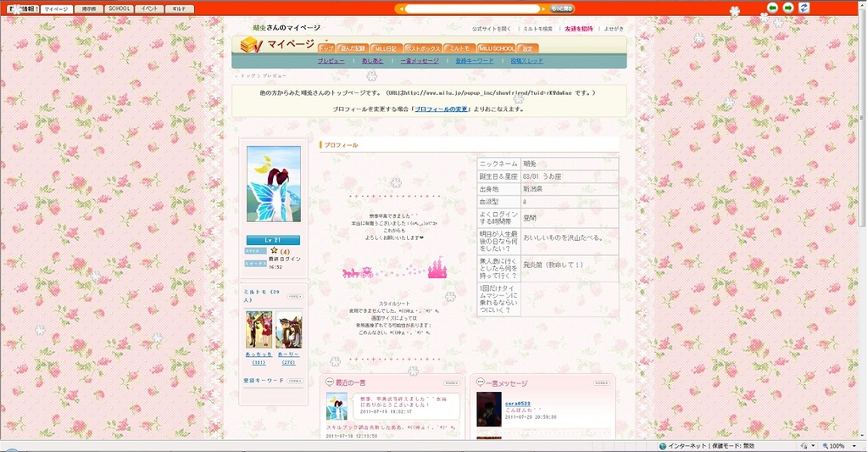Select the MILU日記 tab
Image resolution: width=868 pixels, height=452 pixels.
pyautogui.click(x=388, y=49)
